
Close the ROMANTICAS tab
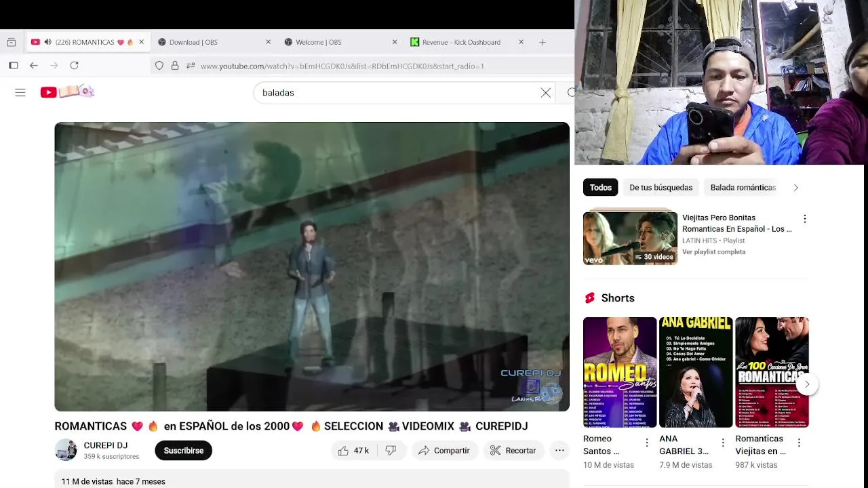141,42
